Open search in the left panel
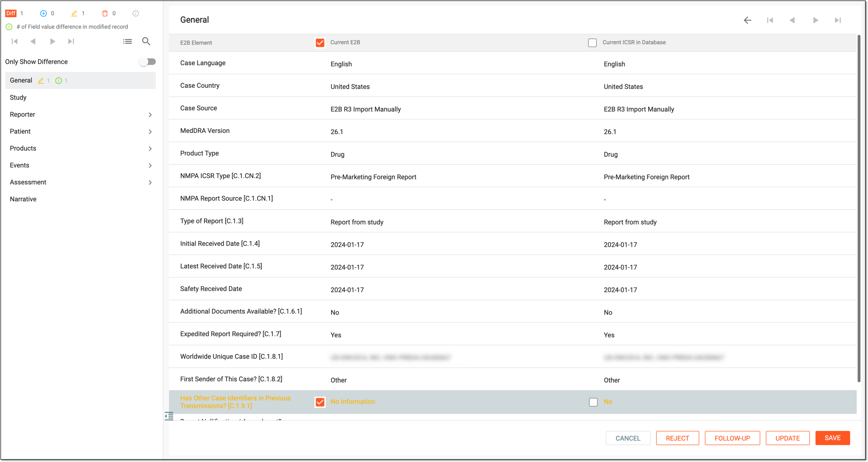Image resolution: width=868 pixels, height=462 pixels. pyautogui.click(x=146, y=41)
